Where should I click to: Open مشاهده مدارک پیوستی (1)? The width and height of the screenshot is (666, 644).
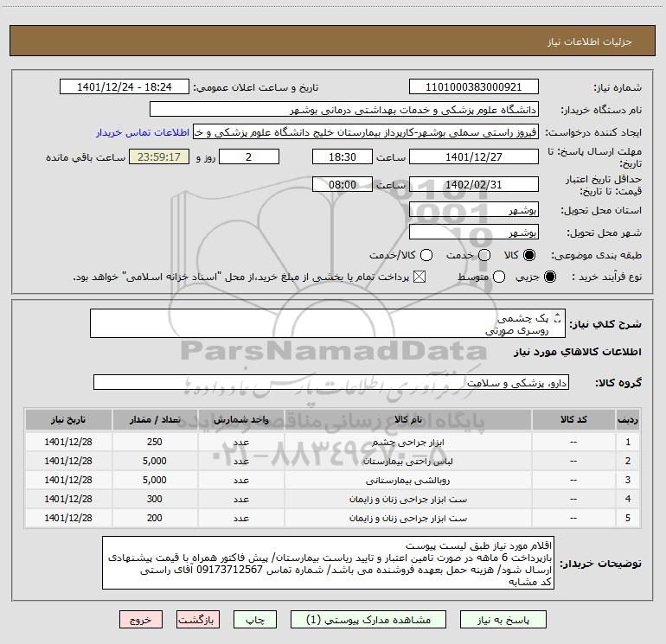(x=368, y=620)
